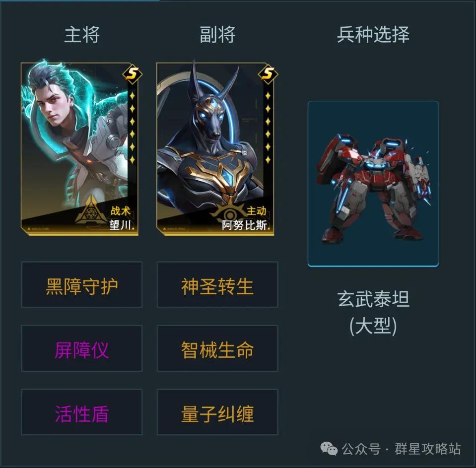The image size is (476, 468).
Task: Click the 玄武泰坦 (大型) unit label
Action: tap(373, 313)
